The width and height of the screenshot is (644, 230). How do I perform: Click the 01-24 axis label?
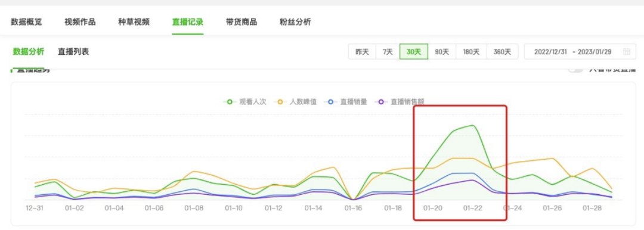click(x=513, y=208)
